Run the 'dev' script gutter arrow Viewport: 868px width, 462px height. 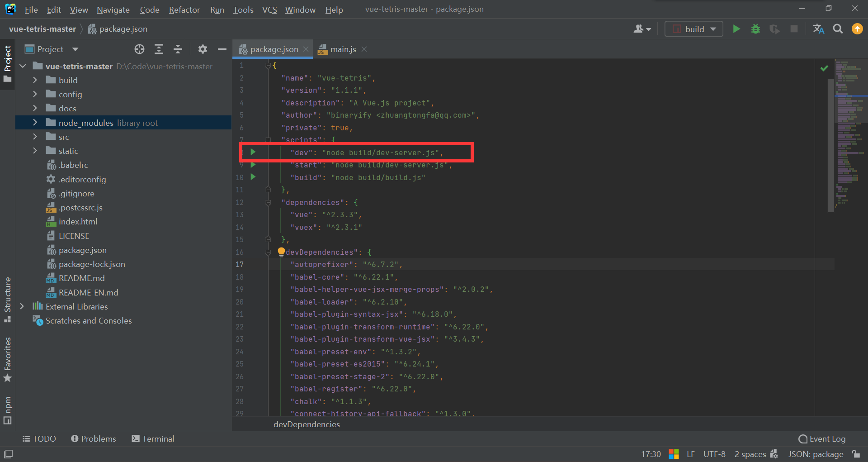[253, 152]
